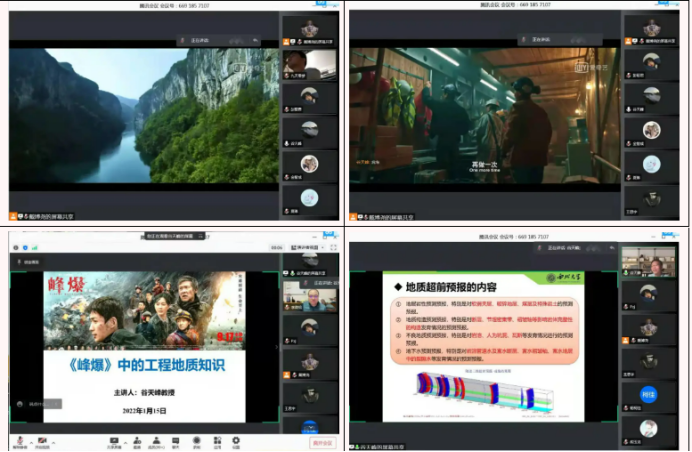This screenshot has height=452, width=692.
Task: Open the apps grid icon in toolbar
Action: click(217, 442)
